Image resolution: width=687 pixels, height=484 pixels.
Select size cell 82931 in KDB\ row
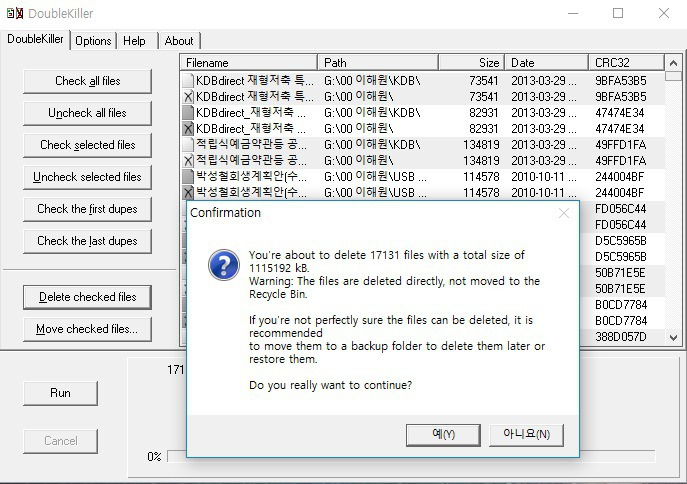(x=483, y=113)
